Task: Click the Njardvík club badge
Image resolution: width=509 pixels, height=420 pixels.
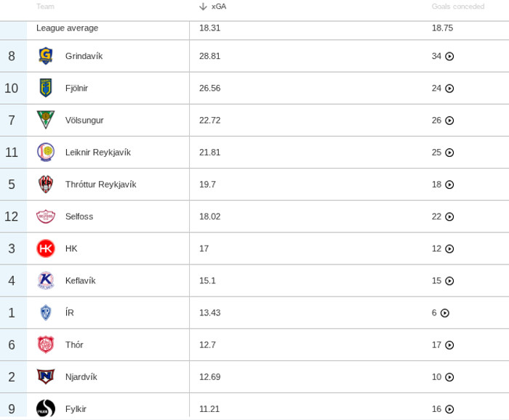Action: coord(46,376)
